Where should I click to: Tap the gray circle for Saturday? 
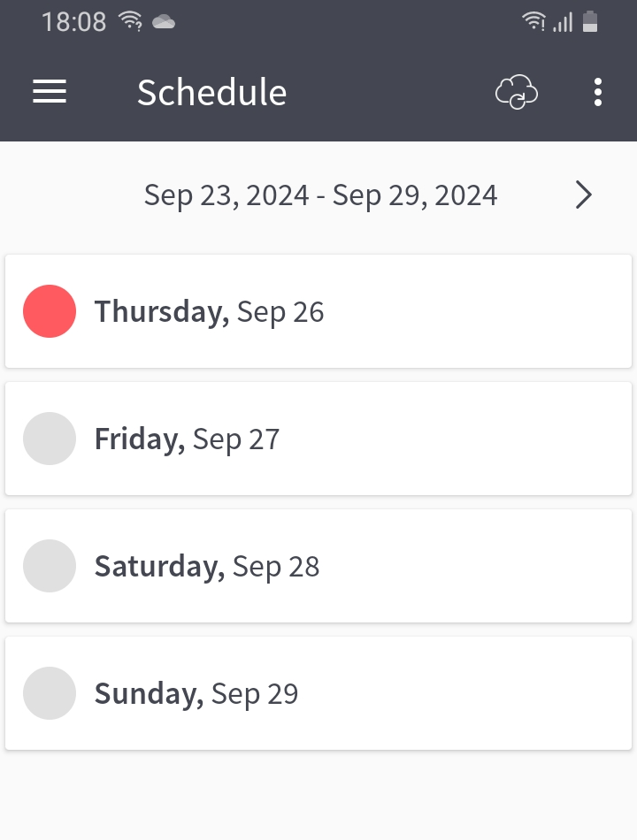click(50, 566)
